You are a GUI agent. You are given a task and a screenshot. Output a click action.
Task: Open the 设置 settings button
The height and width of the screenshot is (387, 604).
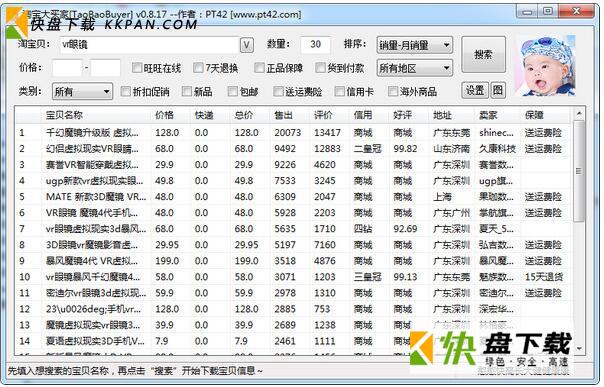coord(475,90)
